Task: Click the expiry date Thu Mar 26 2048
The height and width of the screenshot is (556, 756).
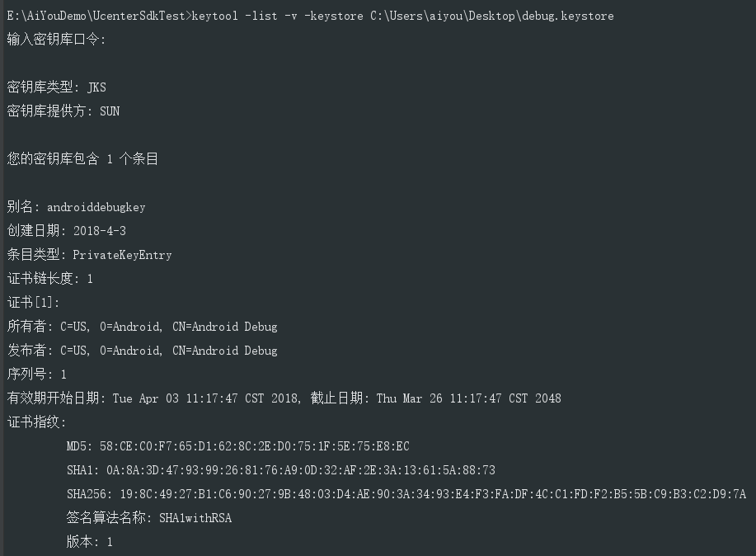Action: pos(468,398)
